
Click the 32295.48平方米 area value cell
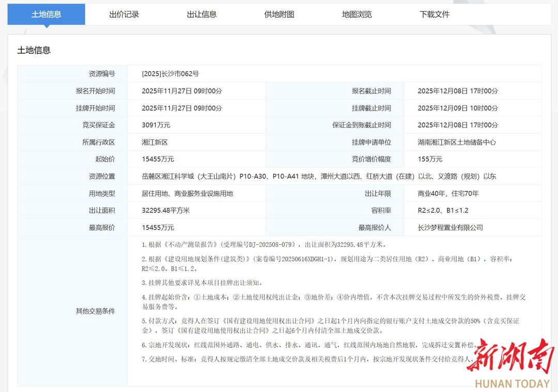click(x=166, y=210)
